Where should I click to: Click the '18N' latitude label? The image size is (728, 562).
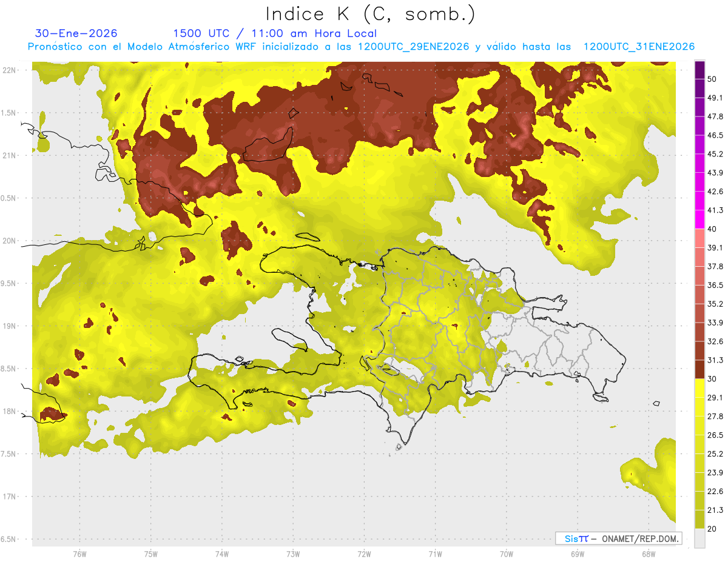coord(9,411)
